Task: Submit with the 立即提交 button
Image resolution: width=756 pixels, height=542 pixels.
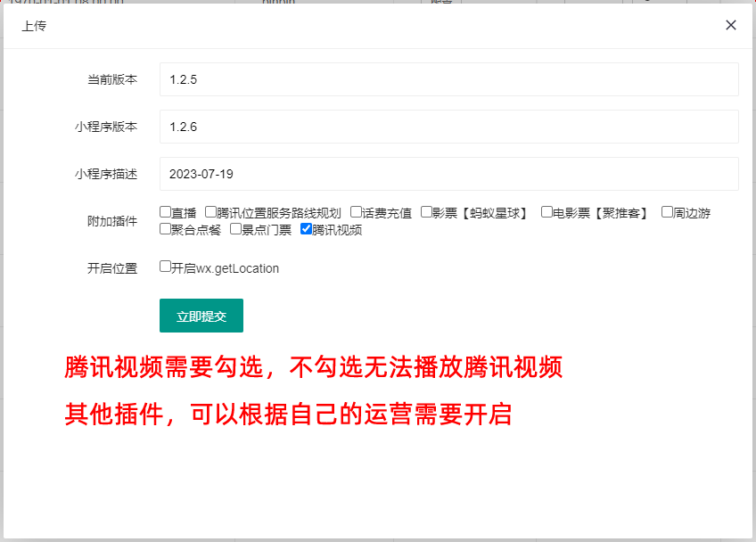Action: 201,316
